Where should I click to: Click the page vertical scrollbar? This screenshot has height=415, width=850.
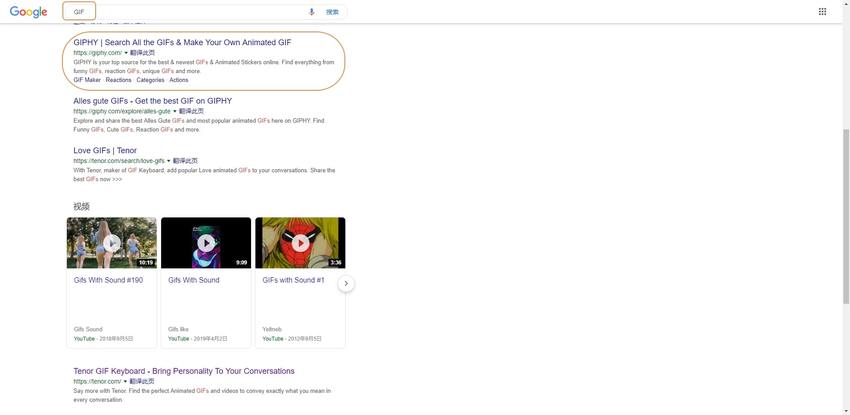click(x=845, y=200)
